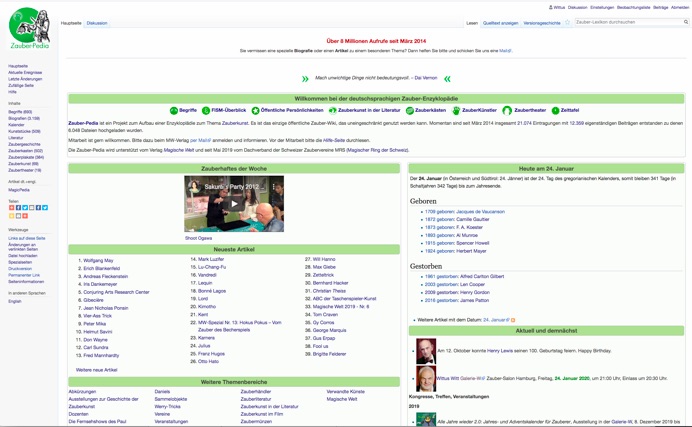Click the feed icon after 24. Januar link
Image resolution: width=692 pixels, height=427 pixels.
click(x=513, y=320)
